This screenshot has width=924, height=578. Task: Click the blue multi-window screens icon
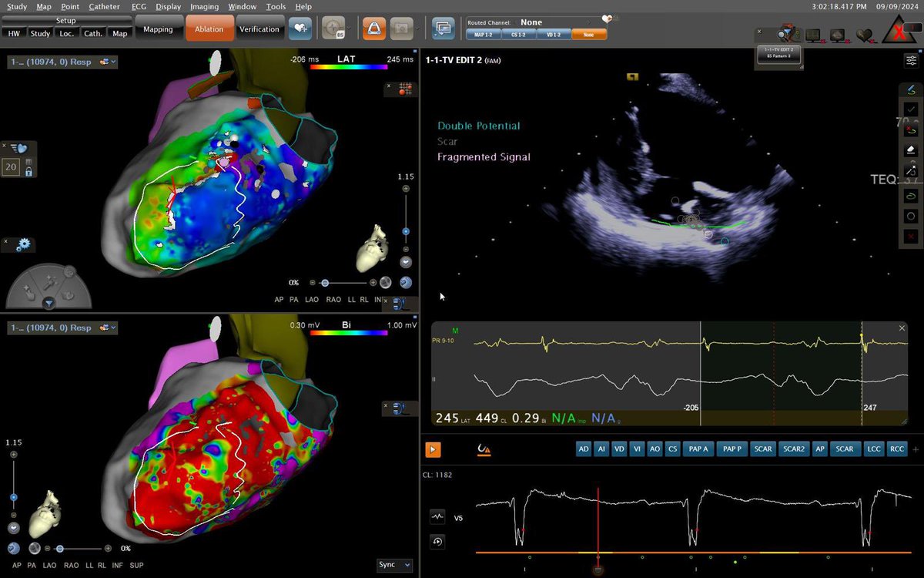(x=443, y=29)
